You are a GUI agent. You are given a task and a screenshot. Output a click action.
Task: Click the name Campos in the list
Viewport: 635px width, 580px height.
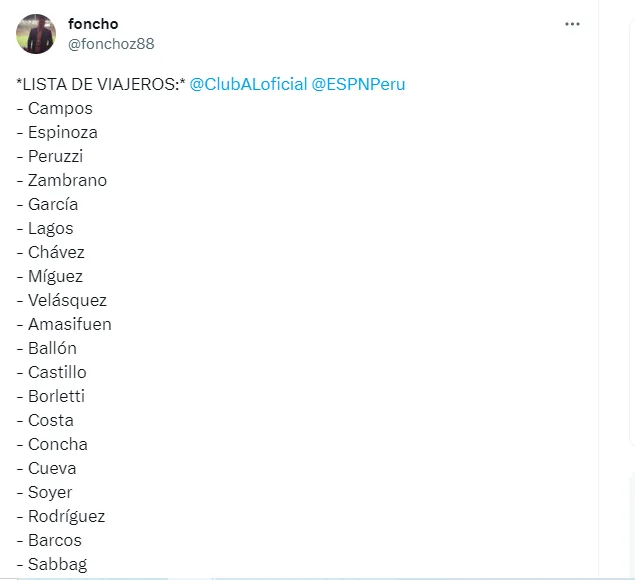coord(60,108)
